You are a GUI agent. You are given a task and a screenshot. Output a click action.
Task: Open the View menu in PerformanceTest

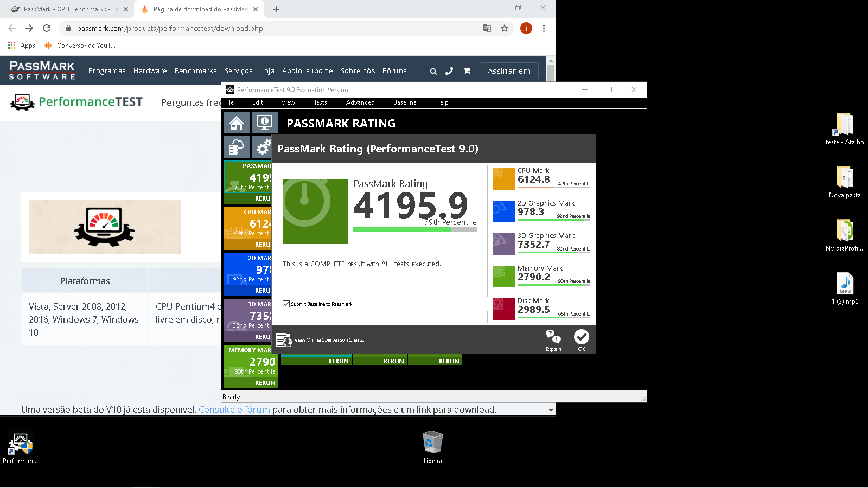(288, 102)
